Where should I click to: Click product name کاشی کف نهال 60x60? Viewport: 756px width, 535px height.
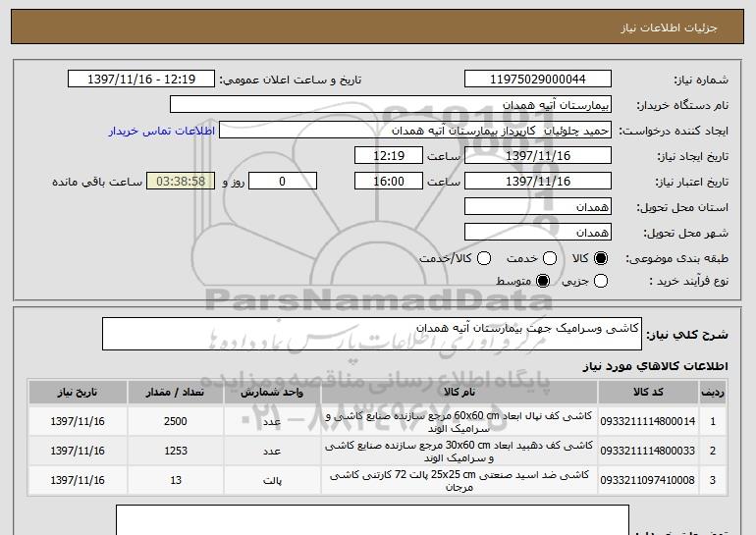pyautogui.click(x=459, y=422)
